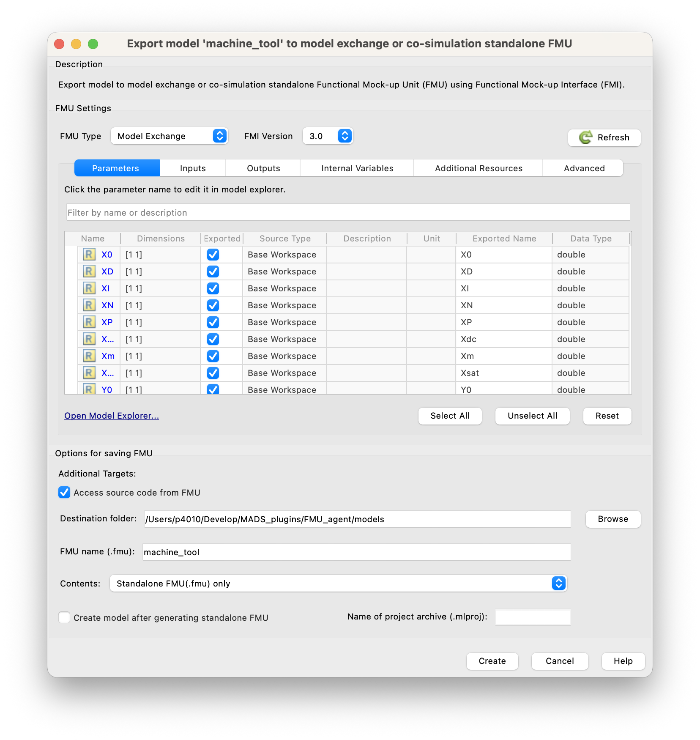Click the Filter by name or description field

pos(348,212)
